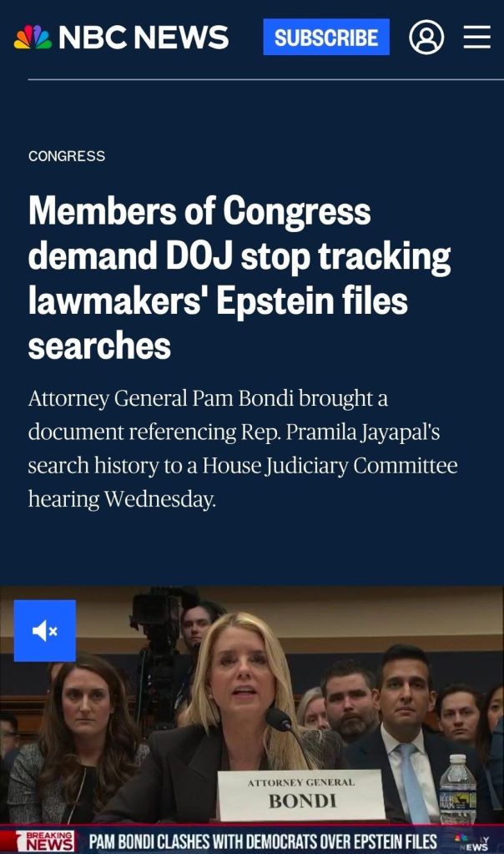Select the subheading mentioning Rep. Pramila Jayapal
The height and width of the screenshot is (854, 504).
(x=243, y=449)
